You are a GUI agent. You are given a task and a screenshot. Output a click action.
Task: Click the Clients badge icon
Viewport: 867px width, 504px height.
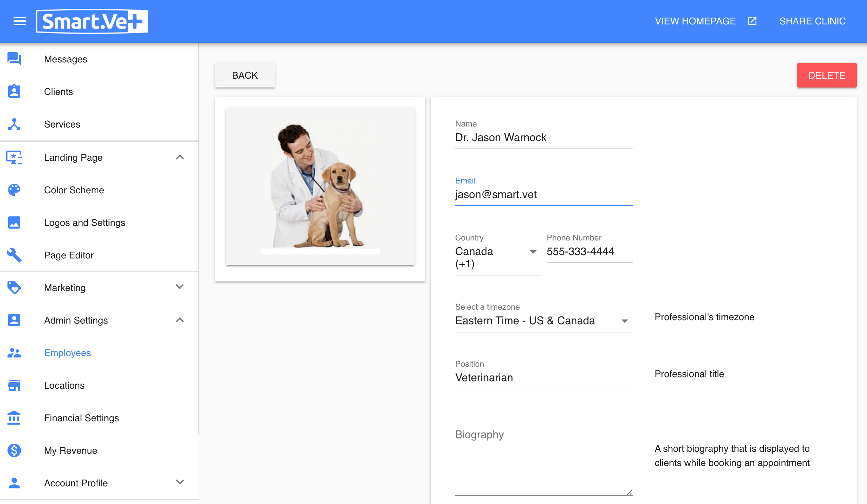point(14,92)
